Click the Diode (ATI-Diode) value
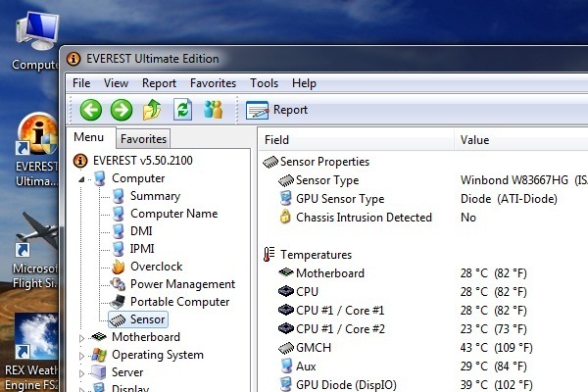Image resolution: width=588 pixels, height=392 pixels. [x=509, y=199]
